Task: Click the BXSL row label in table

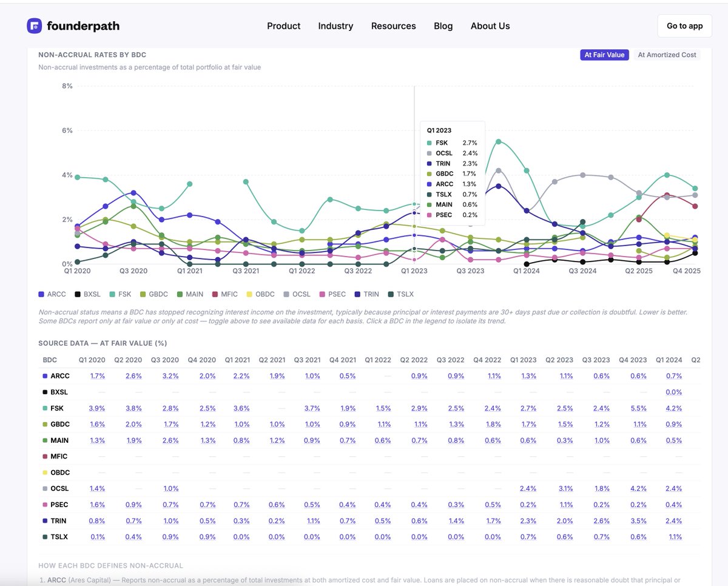Action: [x=56, y=392]
